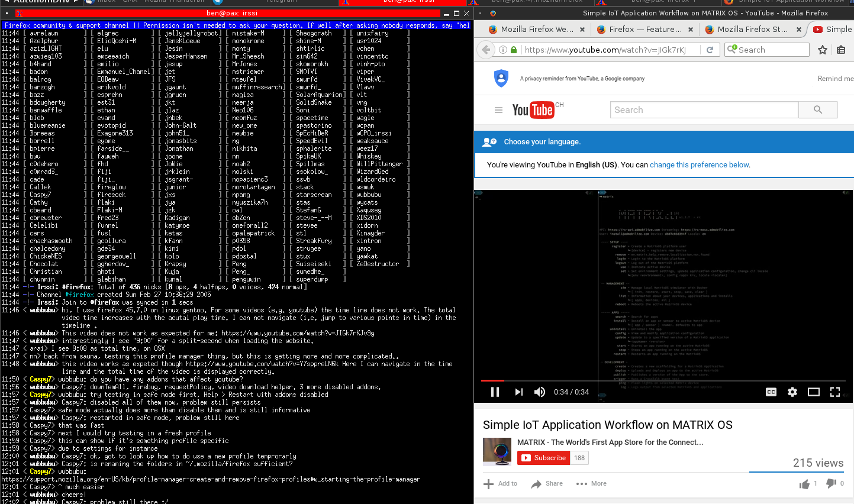Screen dimensions: 854x504
Task: Click the 0:34 / 0:34 time display
Action: [571, 392]
